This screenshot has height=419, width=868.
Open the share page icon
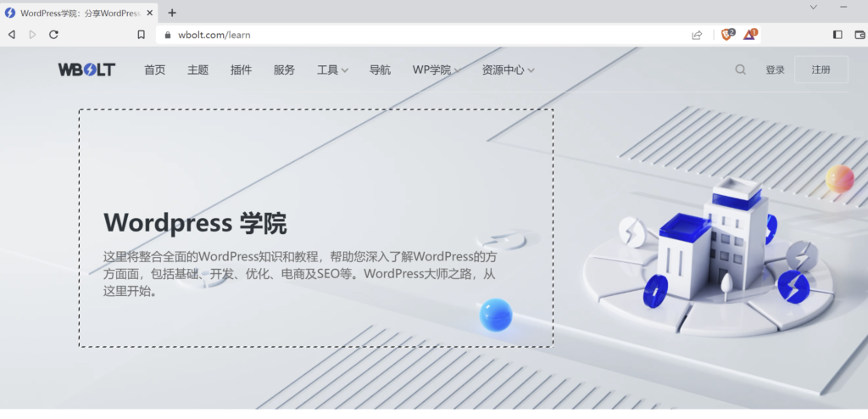[x=697, y=35]
